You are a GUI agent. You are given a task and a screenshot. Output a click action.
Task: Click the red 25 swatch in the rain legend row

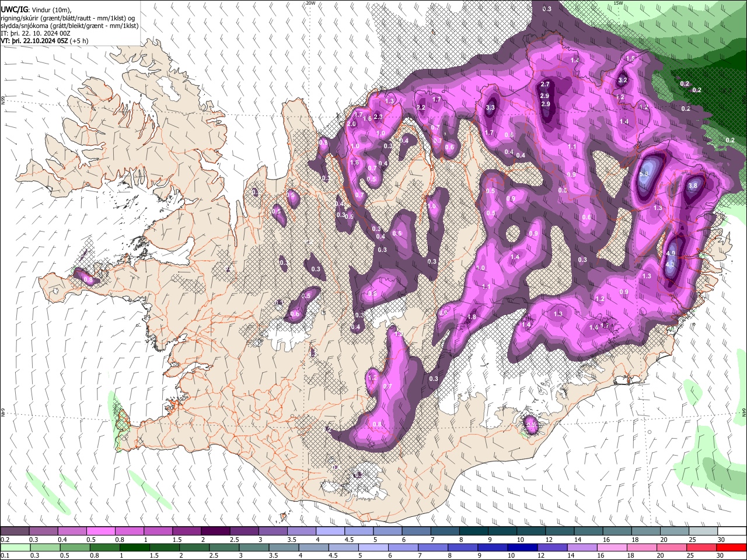pyautogui.click(x=702, y=547)
